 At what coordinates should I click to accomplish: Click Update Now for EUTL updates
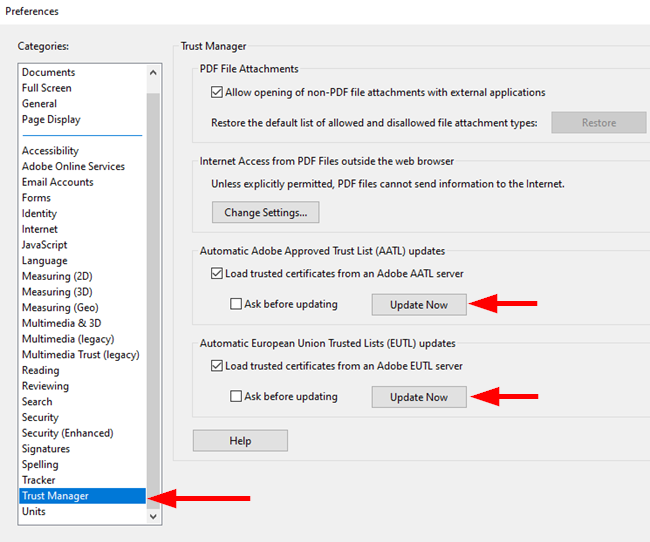point(419,397)
